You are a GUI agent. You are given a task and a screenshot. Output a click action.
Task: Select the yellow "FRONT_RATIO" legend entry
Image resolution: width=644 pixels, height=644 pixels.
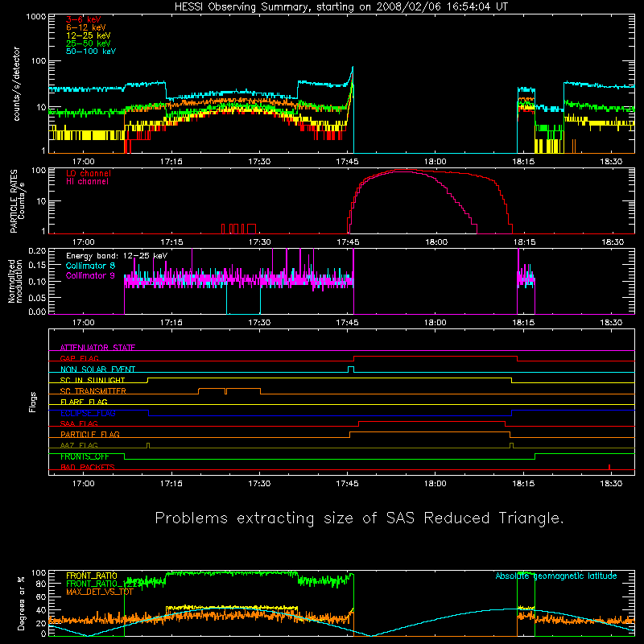coord(91,576)
